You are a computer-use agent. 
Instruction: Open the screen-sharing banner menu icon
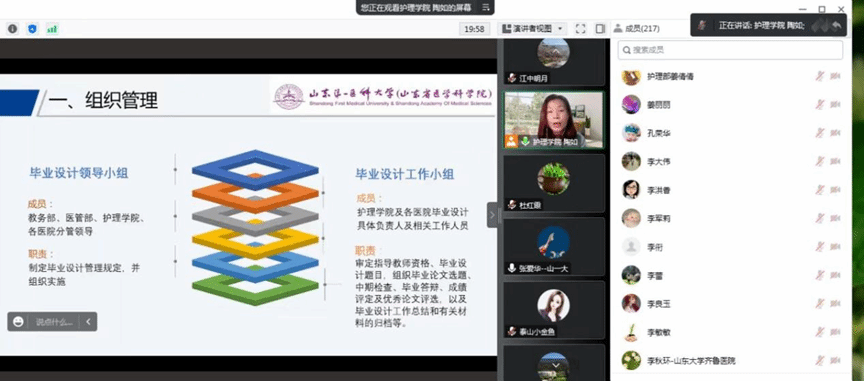pyautogui.click(x=485, y=7)
